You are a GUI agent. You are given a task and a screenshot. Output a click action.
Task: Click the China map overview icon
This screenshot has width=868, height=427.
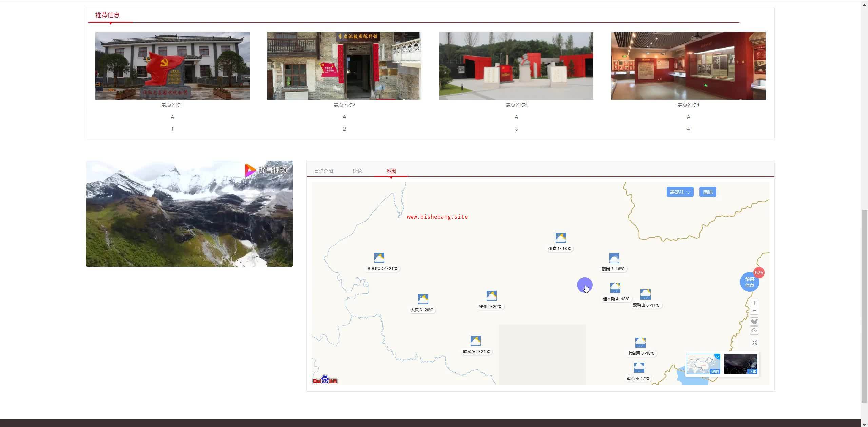click(754, 322)
